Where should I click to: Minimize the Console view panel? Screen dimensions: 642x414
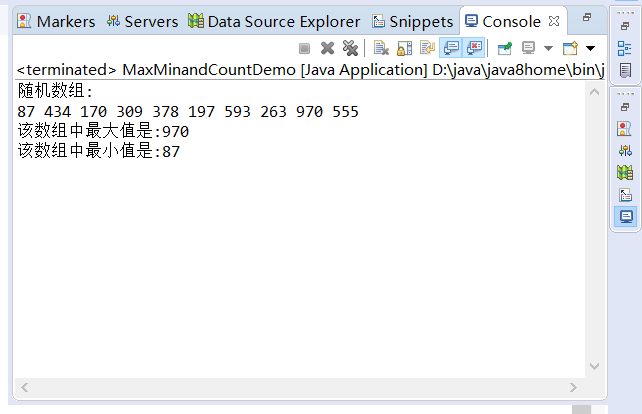click(587, 17)
